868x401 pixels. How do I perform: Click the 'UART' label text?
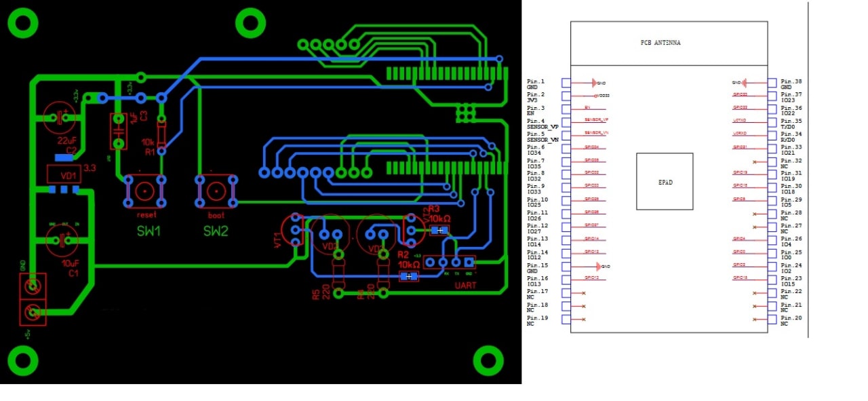pos(465,286)
